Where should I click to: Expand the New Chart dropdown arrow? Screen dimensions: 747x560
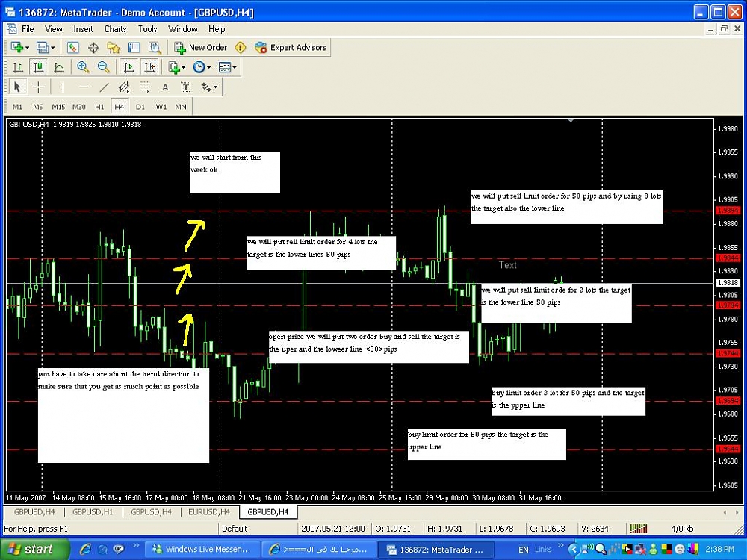[x=27, y=48]
